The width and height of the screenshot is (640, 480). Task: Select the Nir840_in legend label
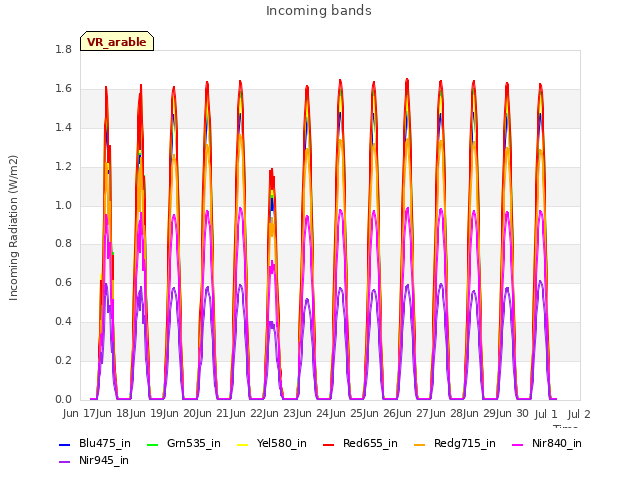pos(557,444)
